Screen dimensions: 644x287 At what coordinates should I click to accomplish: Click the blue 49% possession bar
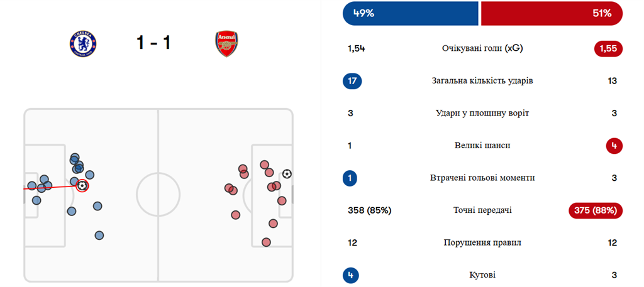[x=410, y=13]
